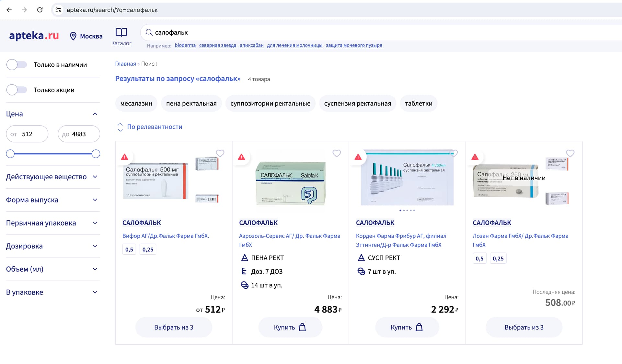Screen dimensions: 622x364
Task: Click Выбрать из 3 on out-of-stock card
Action: [524, 327]
